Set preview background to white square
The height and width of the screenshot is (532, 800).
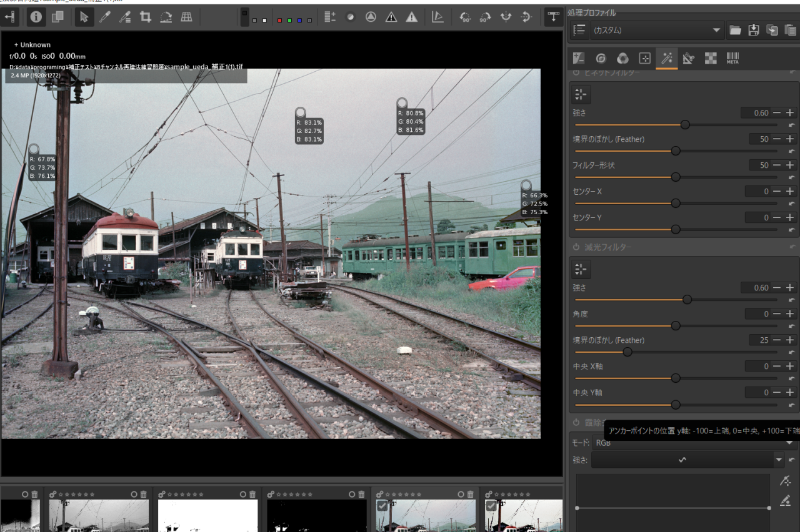(x=264, y=21)
